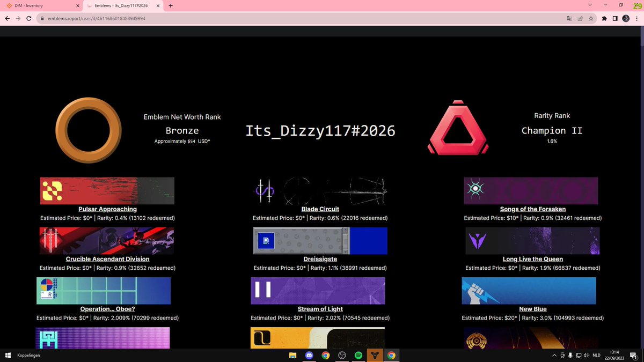644x362 pixels.
Task: Switch to the active Chrome taskbar window
Action: pos(391,355)
